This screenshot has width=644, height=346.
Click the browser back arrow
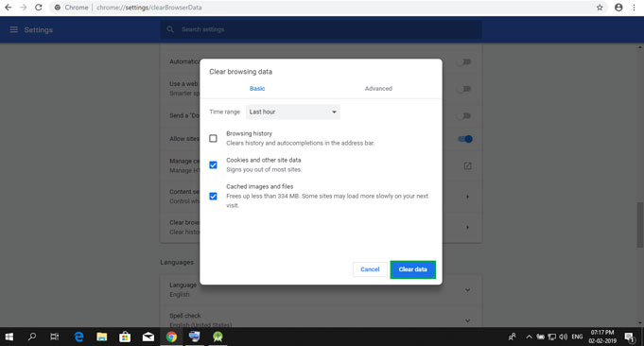pos(9,8)
